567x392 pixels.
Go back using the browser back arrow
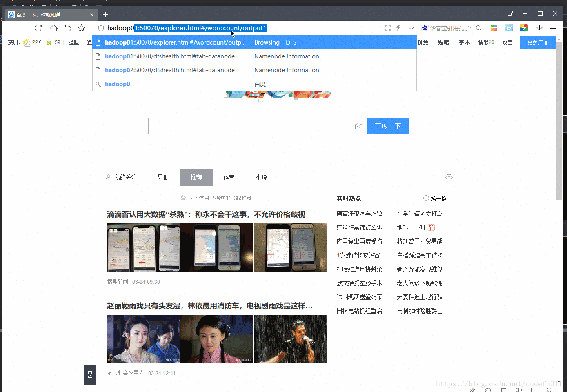11,28
